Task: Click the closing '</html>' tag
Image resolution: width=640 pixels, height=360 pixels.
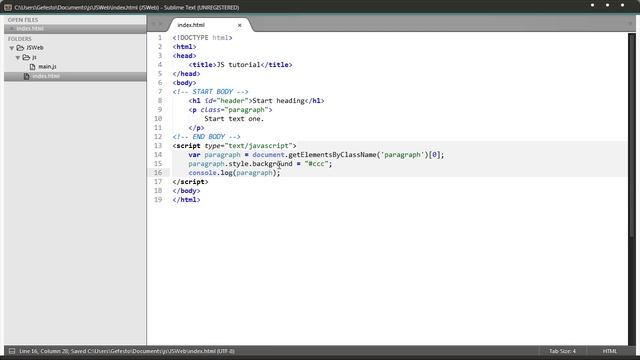Action: [186, 200]
